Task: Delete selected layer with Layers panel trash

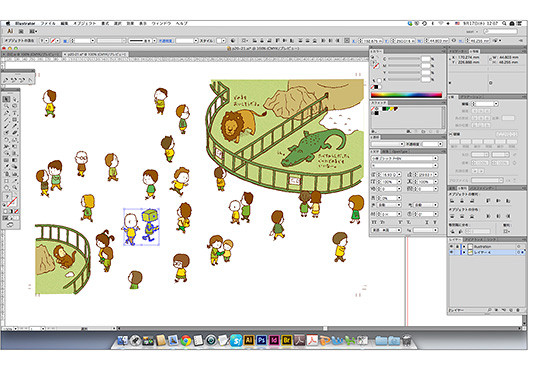Action: click(518, 310)
